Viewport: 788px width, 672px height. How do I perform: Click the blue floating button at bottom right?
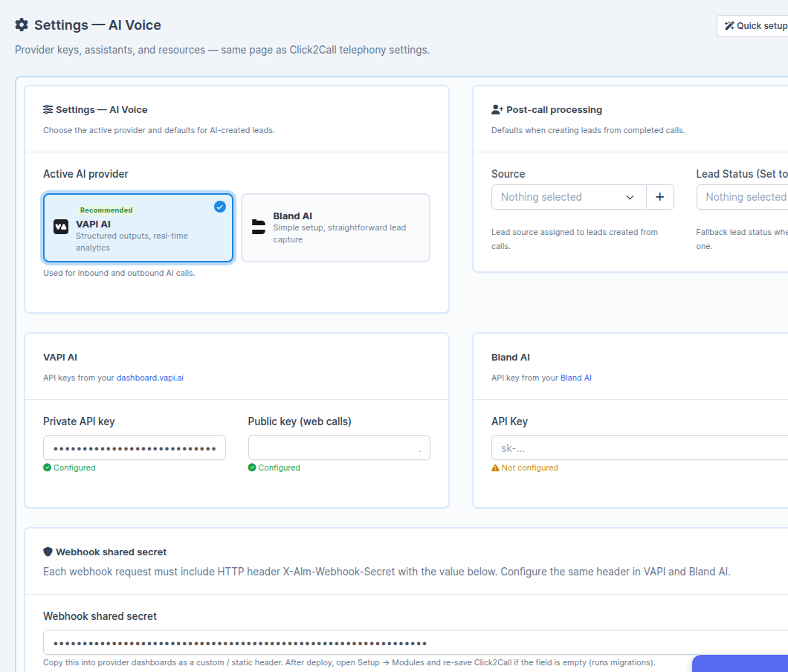pos(740,664)
